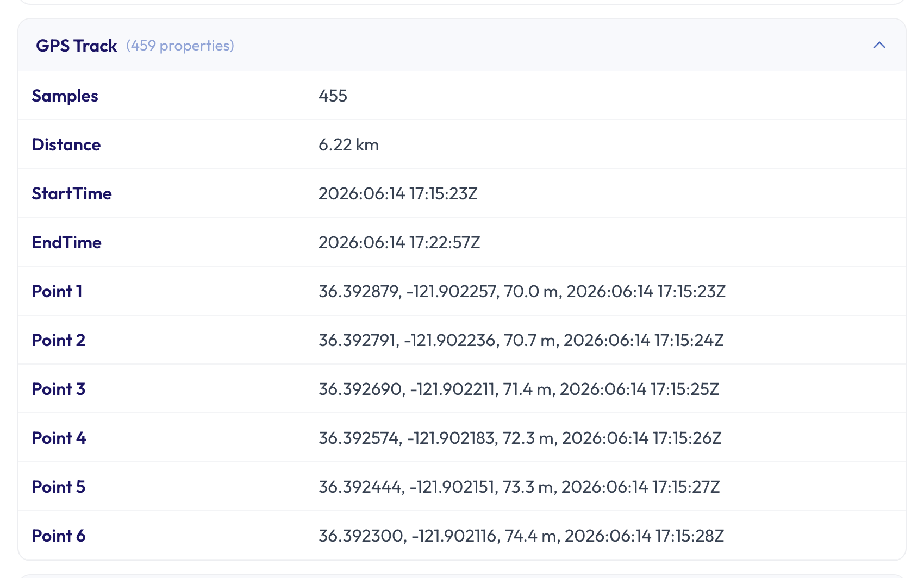Select Point 6 coordinates starting 36.392300
Viewport: 924px width, 578px height.
[521, 536]
